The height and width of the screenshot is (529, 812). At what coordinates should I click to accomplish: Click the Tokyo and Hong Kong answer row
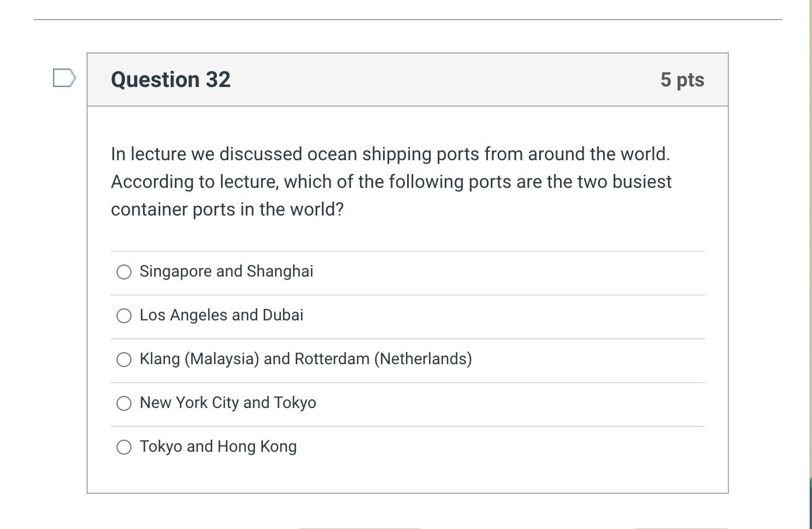point(218,447)
